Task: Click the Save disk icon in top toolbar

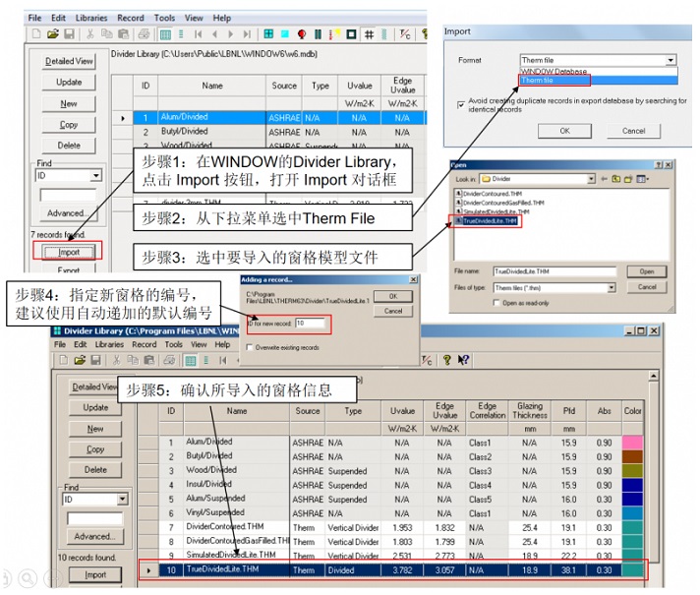Action: [68, 34]
